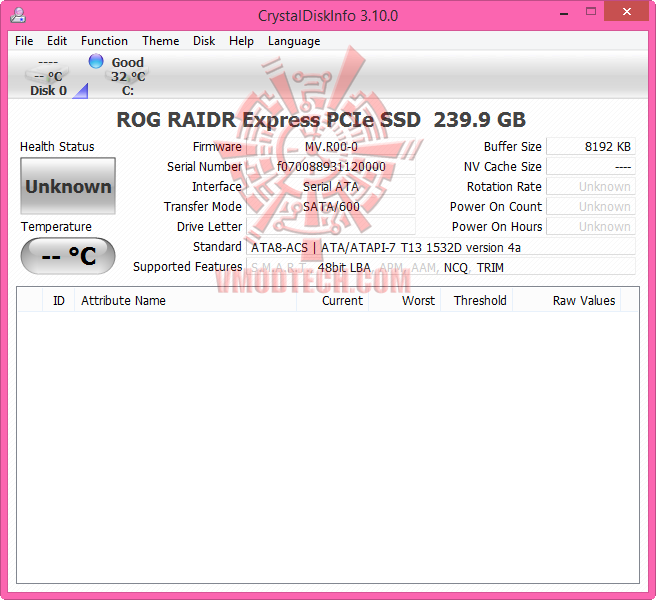Click the empty Drive Letter field
The width and height of the screenshot is (656, 600).
331,227
